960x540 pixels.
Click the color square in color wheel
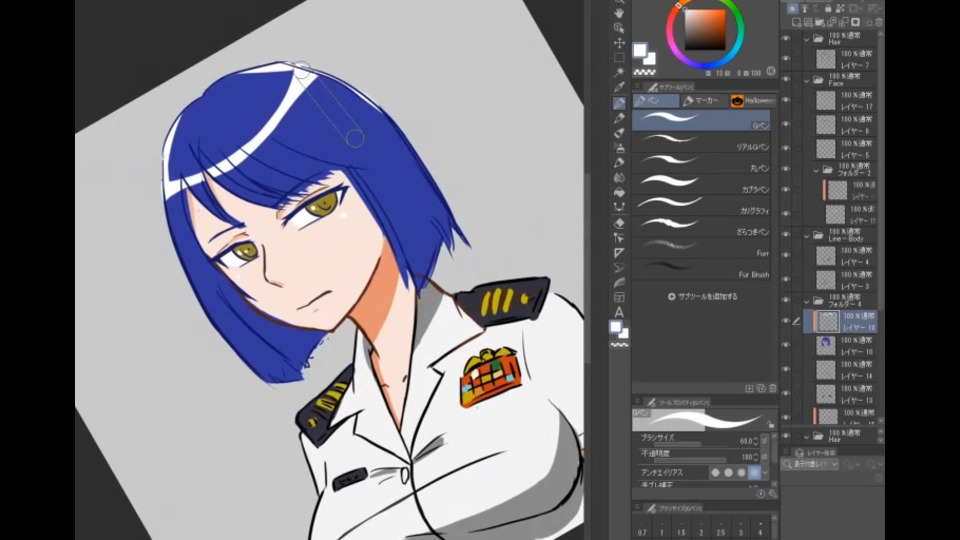705,30
